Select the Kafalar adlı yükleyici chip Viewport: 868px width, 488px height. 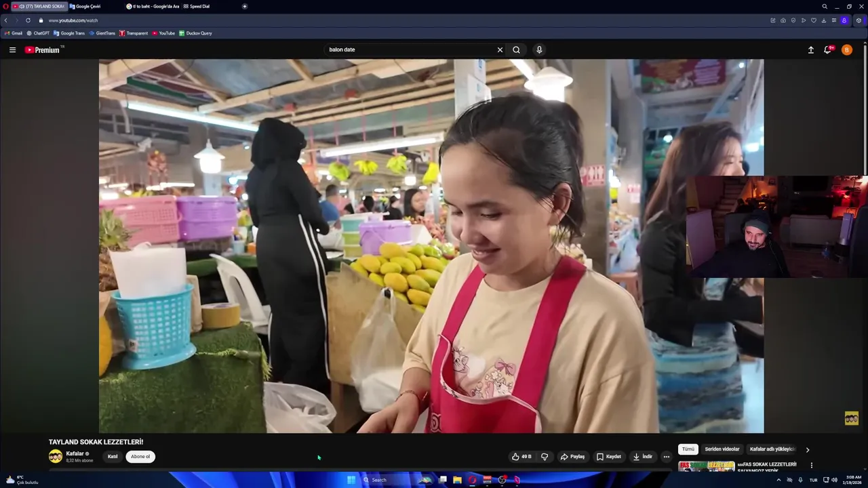772,449
